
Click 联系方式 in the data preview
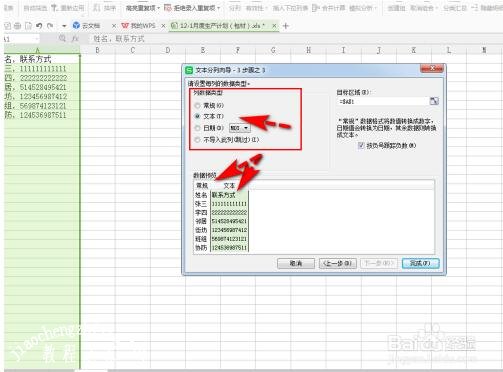coord(224,195)
